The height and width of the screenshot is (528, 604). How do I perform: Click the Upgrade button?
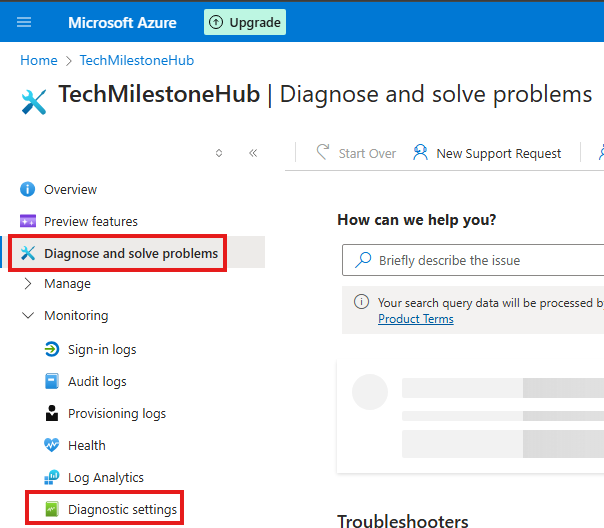[x=245, y=22]
